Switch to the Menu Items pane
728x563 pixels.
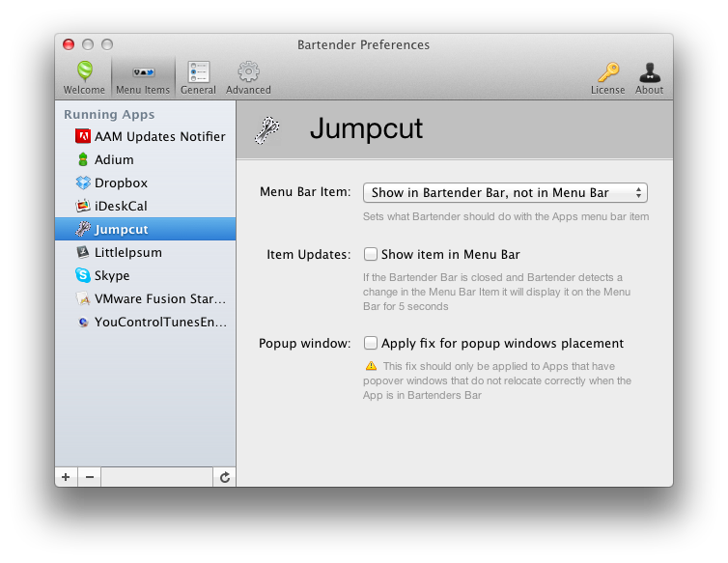tap(143, 77)
